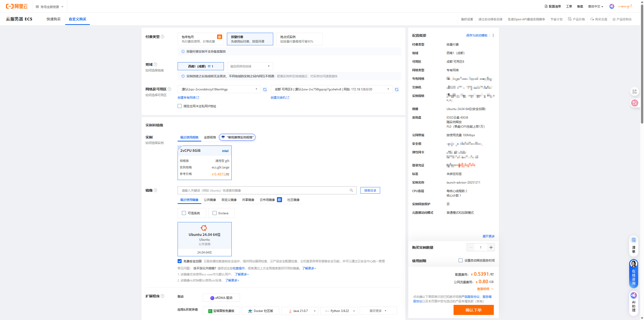Viewport: 644px width, 320px height.
Task: Click the Alibaba Cloud logo
Action: 17,6
